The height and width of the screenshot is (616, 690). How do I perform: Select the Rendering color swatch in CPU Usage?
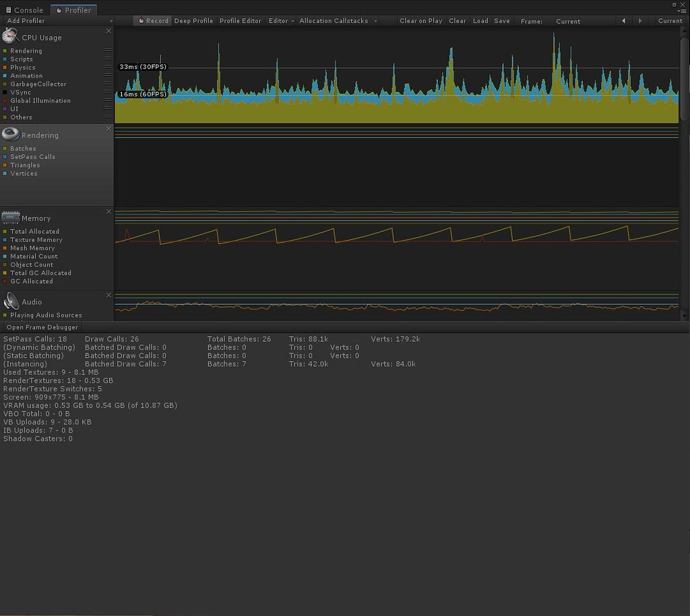click(5, 51)
